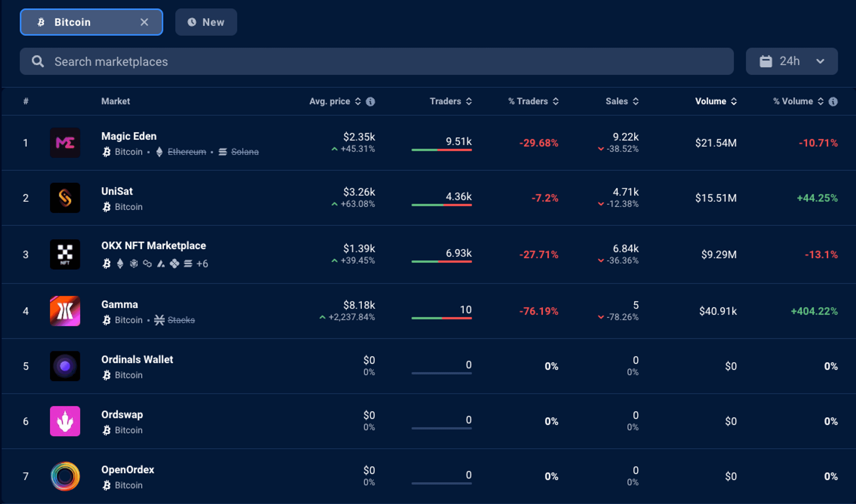856x504 pixels.
Task: Open the Gamma logo thumbnail
Action: 65,311
